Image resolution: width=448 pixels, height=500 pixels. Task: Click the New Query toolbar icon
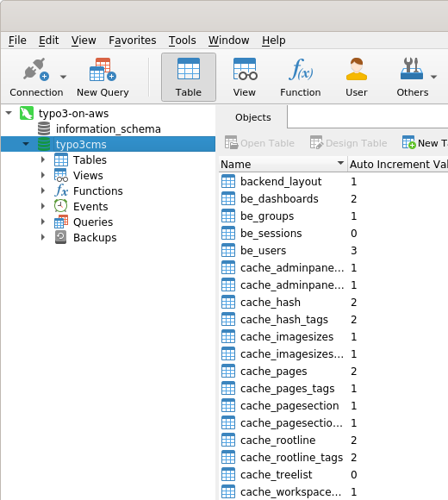tap(103, 70)
